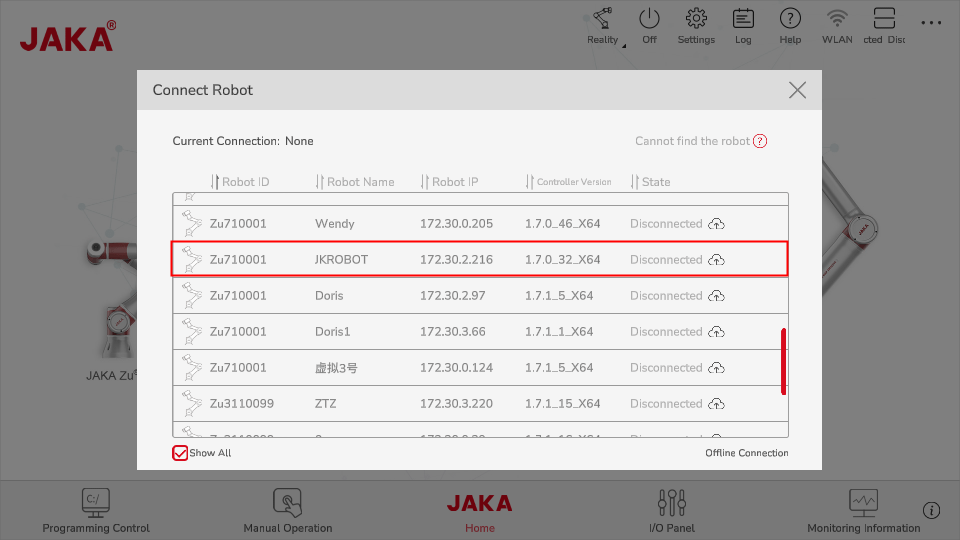Click IP address 172.30.3.220
960x540 pixels.
point(456,404)
